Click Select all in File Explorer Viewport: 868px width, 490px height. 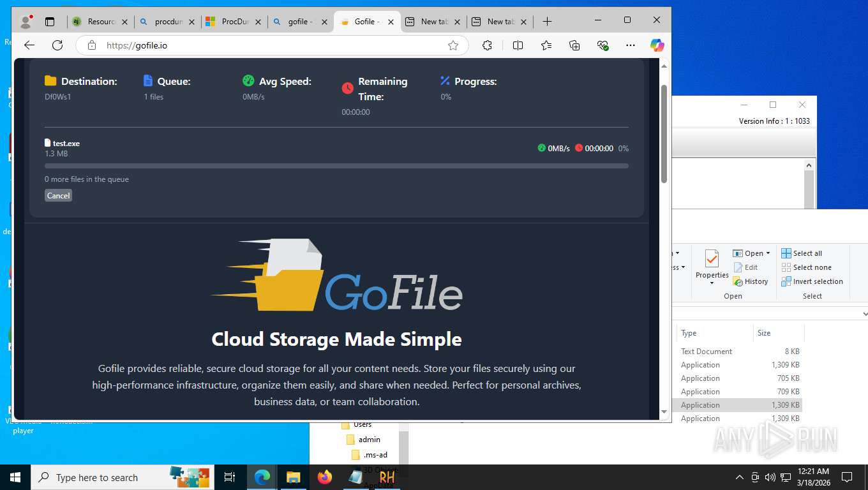pos(802,253)
